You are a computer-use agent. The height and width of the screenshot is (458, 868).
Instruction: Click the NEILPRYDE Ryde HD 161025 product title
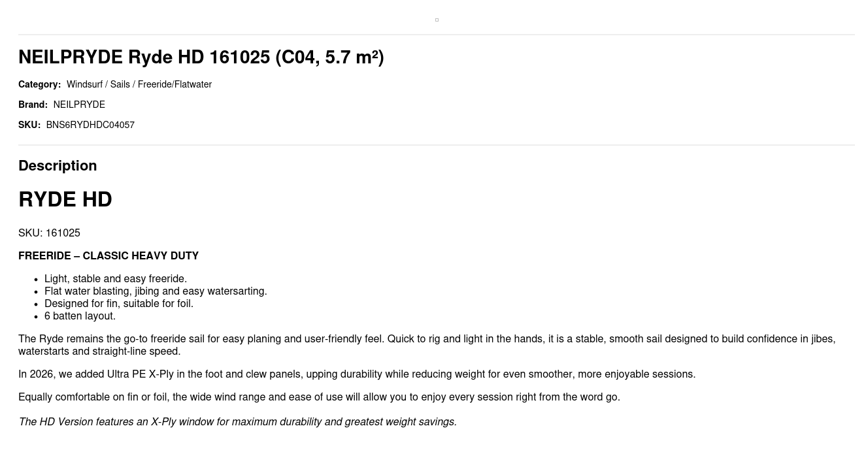click(201, 57)
